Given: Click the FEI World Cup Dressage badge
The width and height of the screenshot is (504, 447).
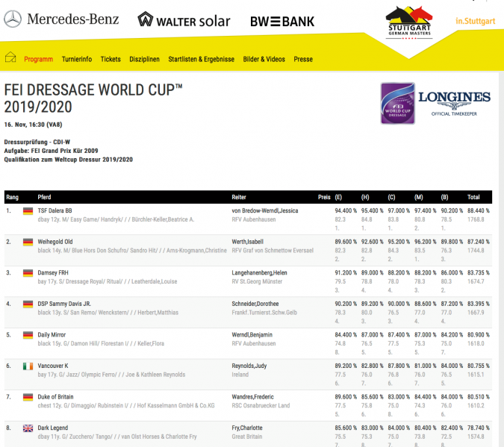Looking at the screenshot, I should coord(396,103).
